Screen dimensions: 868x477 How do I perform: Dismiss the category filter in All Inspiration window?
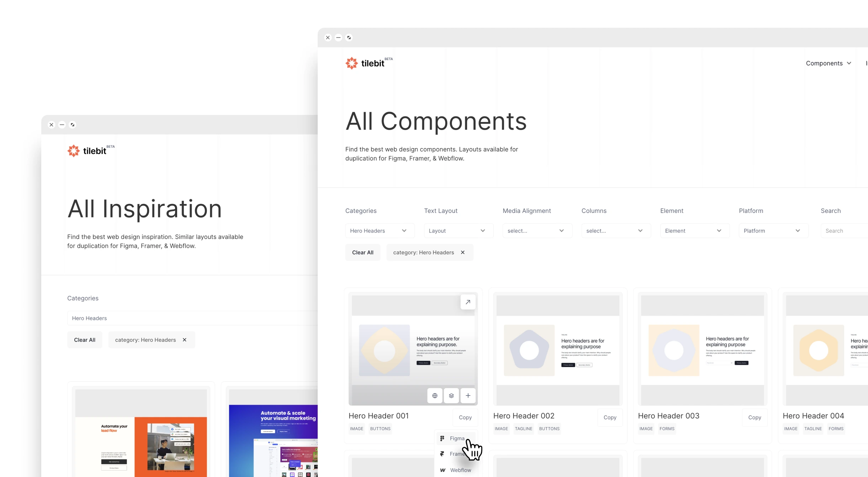click(x=184, y=340)
